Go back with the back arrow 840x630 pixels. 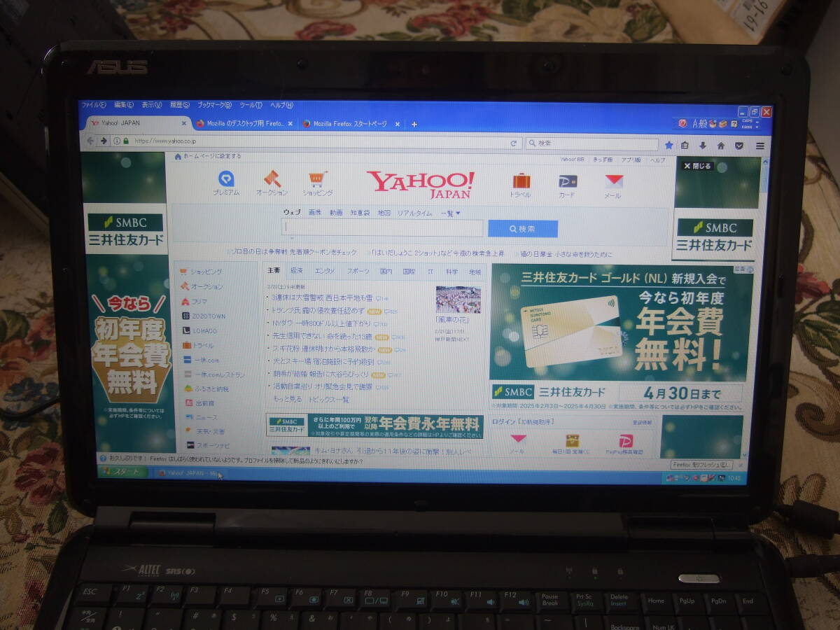(90, 140)
